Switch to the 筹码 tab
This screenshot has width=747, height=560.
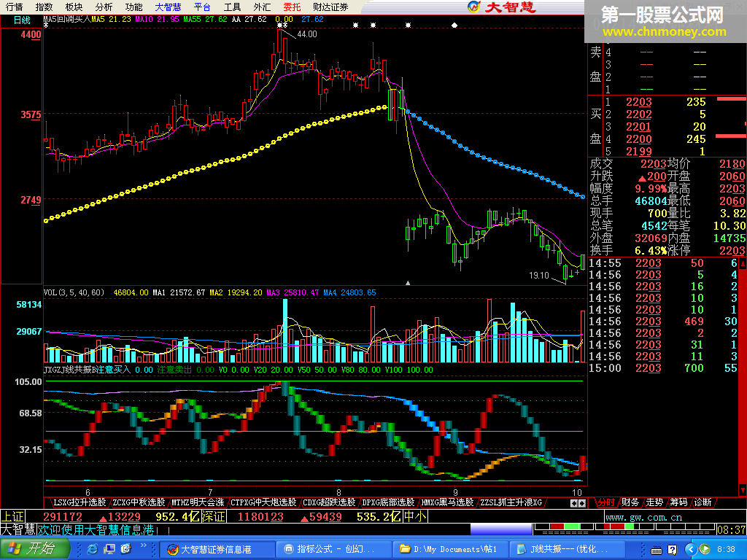tap(678, 502)
